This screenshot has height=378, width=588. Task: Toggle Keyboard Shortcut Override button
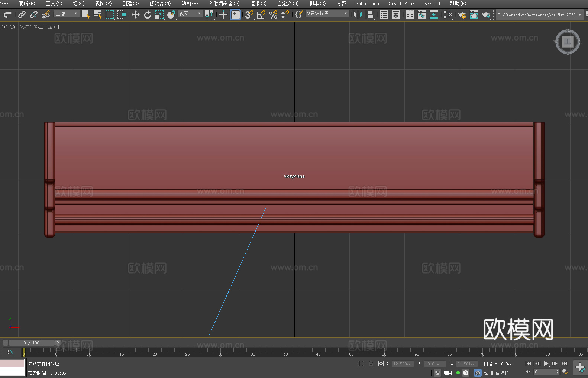click(x=235, y=14)
